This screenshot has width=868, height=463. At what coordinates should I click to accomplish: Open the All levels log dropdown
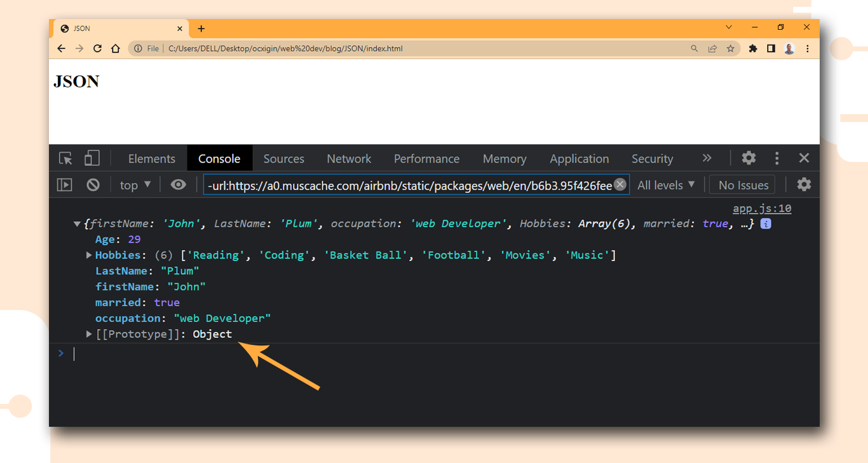(666, 185)
